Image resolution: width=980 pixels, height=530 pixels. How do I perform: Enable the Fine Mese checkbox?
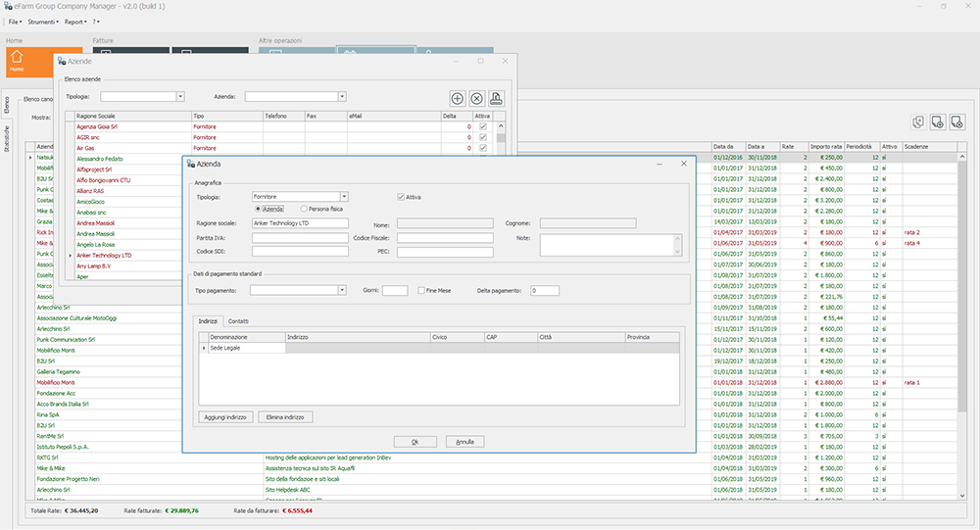click(x=420, y=291)
